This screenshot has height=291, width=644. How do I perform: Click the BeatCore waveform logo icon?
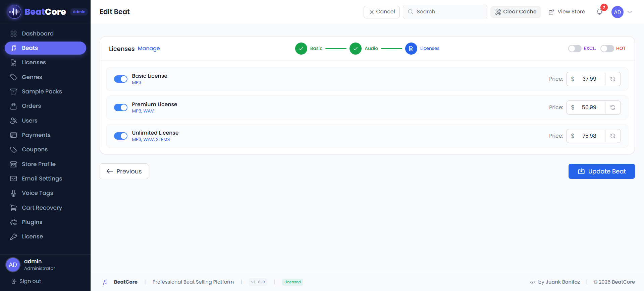pos(14,12)
